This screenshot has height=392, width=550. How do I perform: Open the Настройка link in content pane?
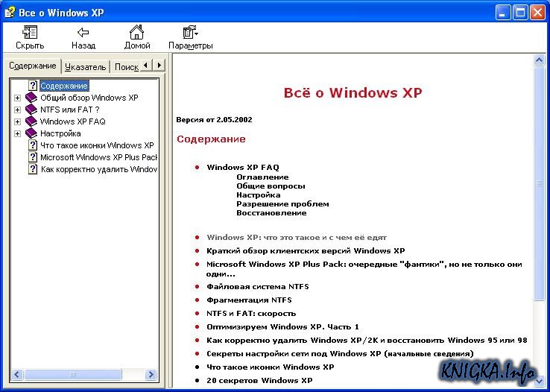coord(258,195)
